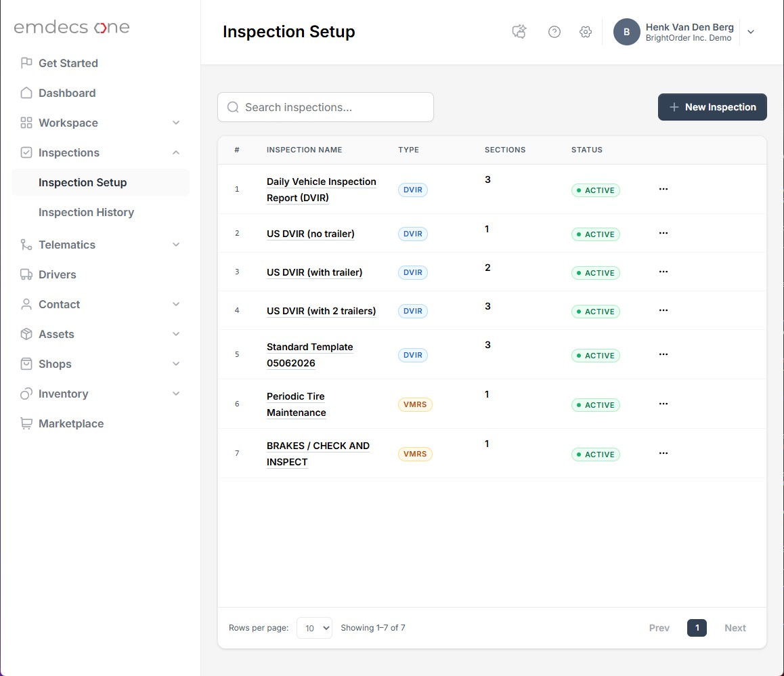This screenshot has height=676, width=784.
Task: Open actions menu for Standard Template 05062026
Action: point(663,354)
